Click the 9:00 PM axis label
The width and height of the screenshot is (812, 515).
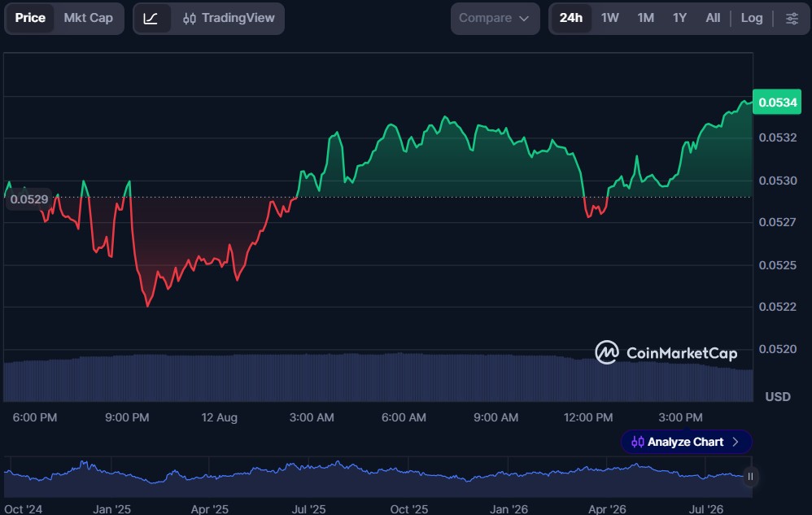click(127, 417)
